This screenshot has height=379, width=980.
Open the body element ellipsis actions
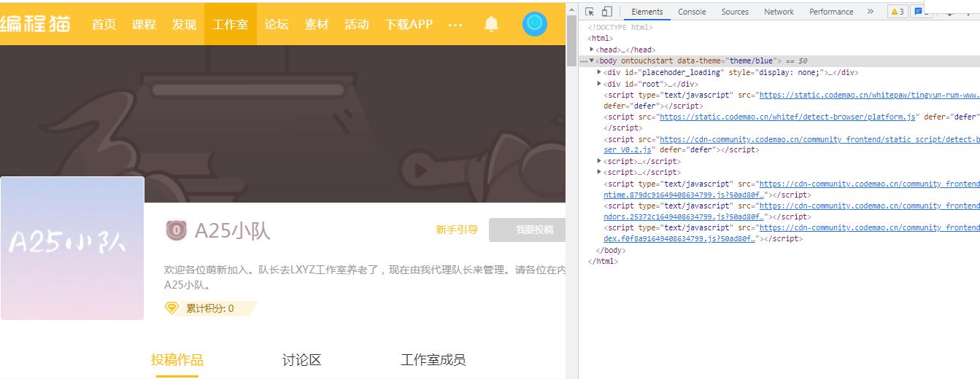point(583,61)
